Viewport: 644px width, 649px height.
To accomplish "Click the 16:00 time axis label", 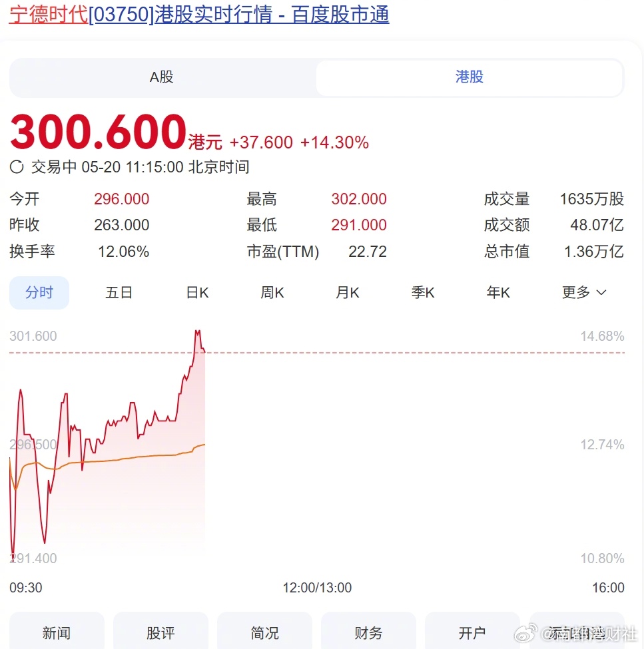I will pos(608,588).
